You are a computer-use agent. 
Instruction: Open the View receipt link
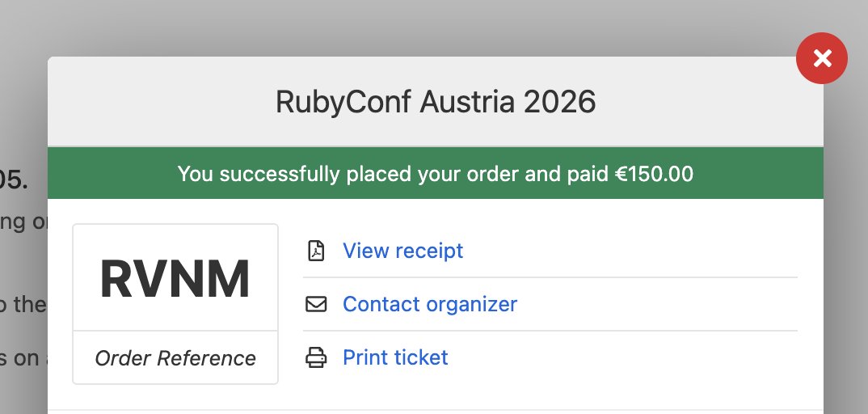(x=403, y=250)
